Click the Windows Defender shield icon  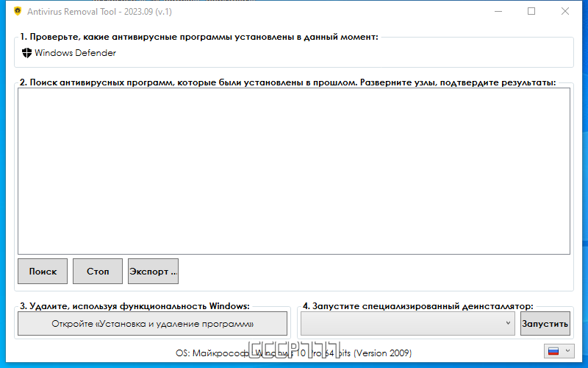click(x=26, y=53)
